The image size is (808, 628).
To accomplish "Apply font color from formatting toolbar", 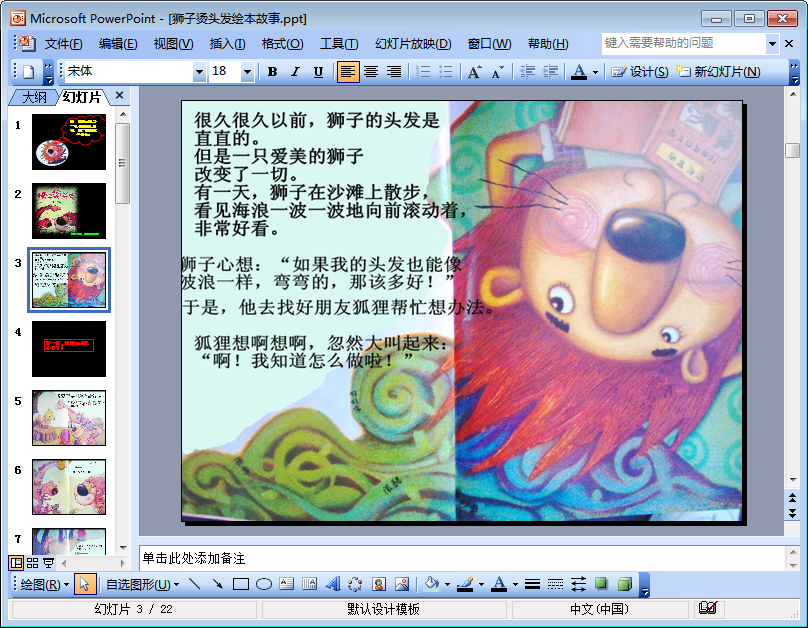I will (x=579, y=72).
